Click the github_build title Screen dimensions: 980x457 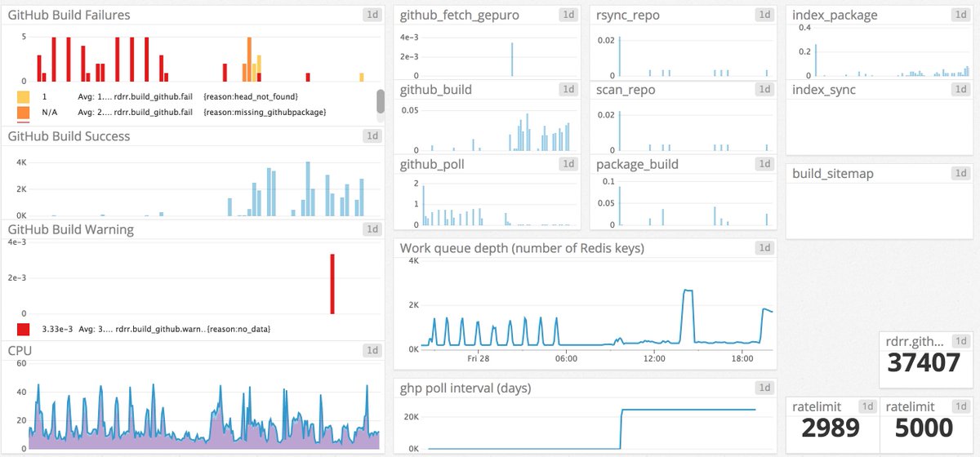click(x=435, y=90)
